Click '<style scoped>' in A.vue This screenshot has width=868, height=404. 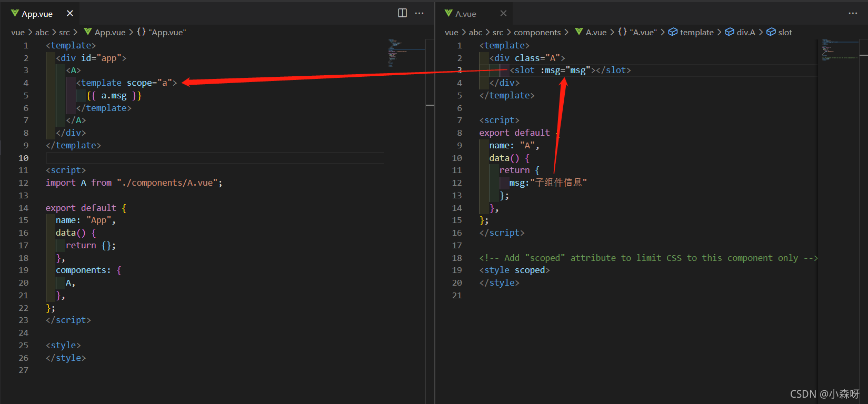point(515,270)
